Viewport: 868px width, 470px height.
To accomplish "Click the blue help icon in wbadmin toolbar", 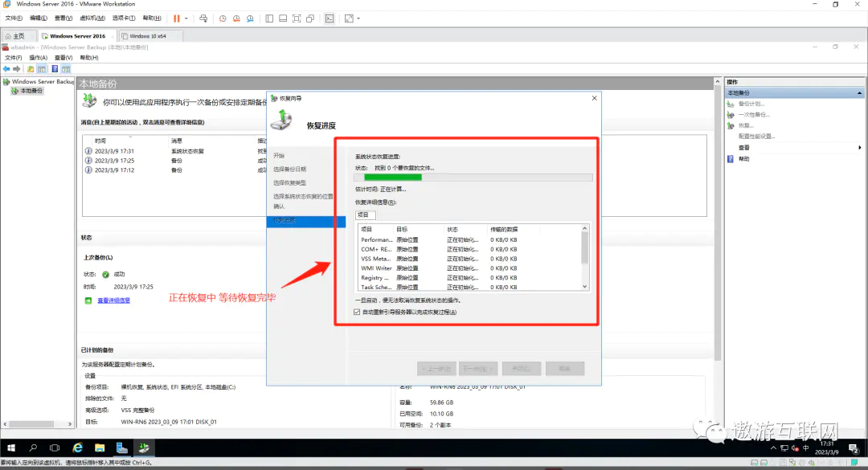I will coord(55,68).
